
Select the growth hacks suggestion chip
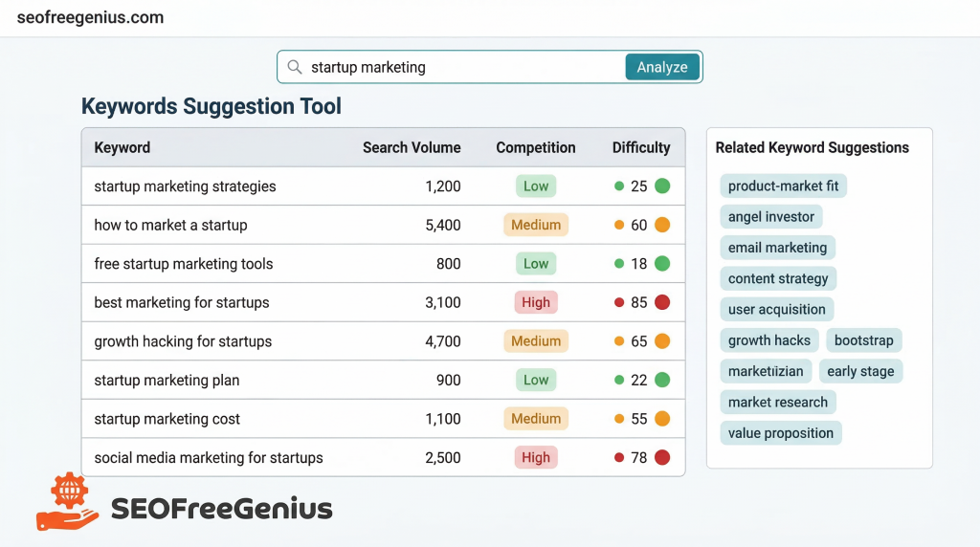769,340
